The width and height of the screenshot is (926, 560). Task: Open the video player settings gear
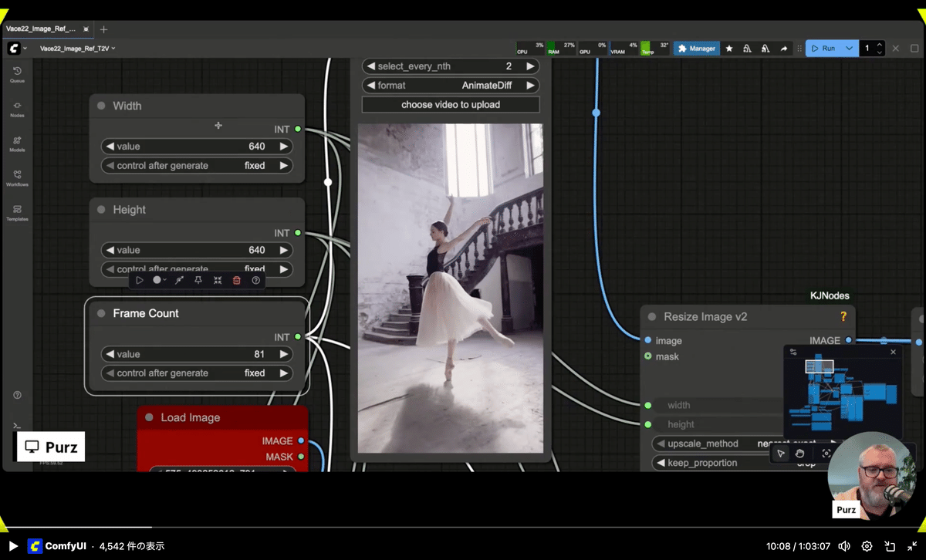(867, 546)
